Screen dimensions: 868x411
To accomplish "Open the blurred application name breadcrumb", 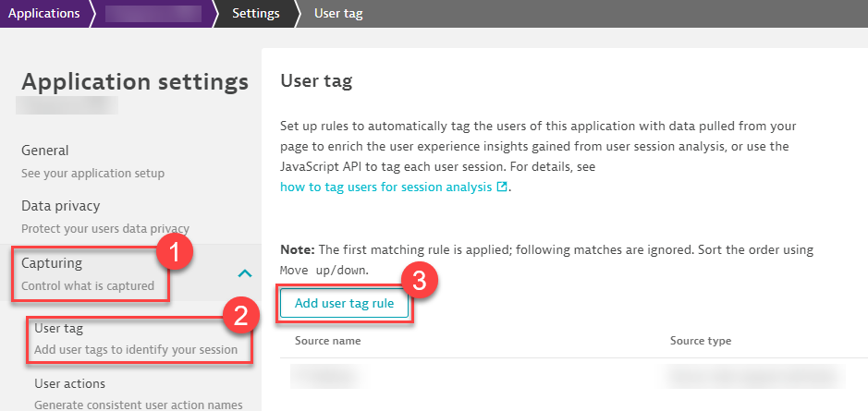I will coord(153,14).
